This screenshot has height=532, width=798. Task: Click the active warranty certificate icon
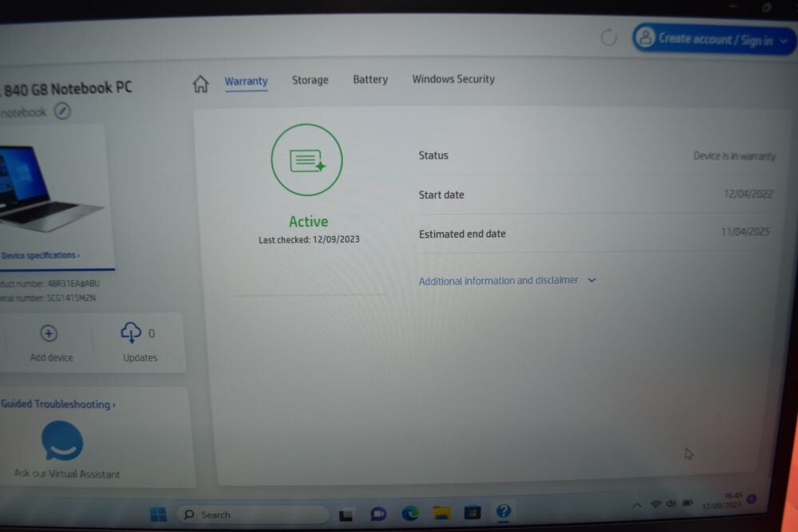(307, 160)
